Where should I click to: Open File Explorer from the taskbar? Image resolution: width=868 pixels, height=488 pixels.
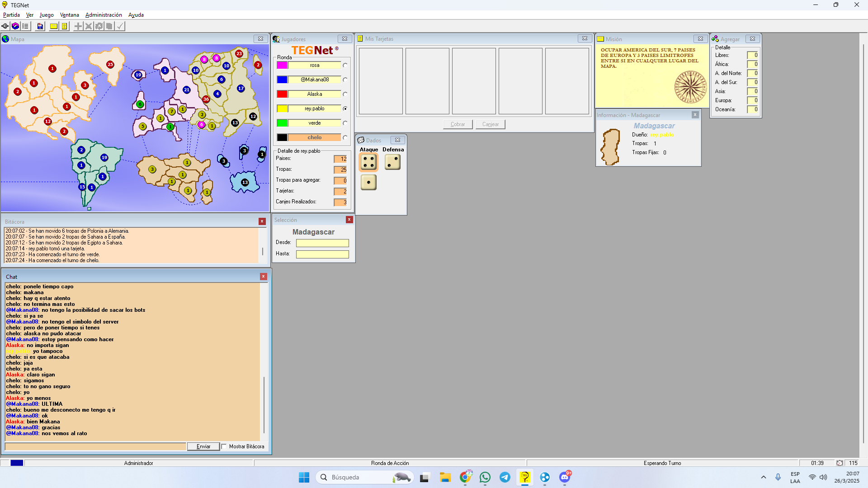[445, 477]
